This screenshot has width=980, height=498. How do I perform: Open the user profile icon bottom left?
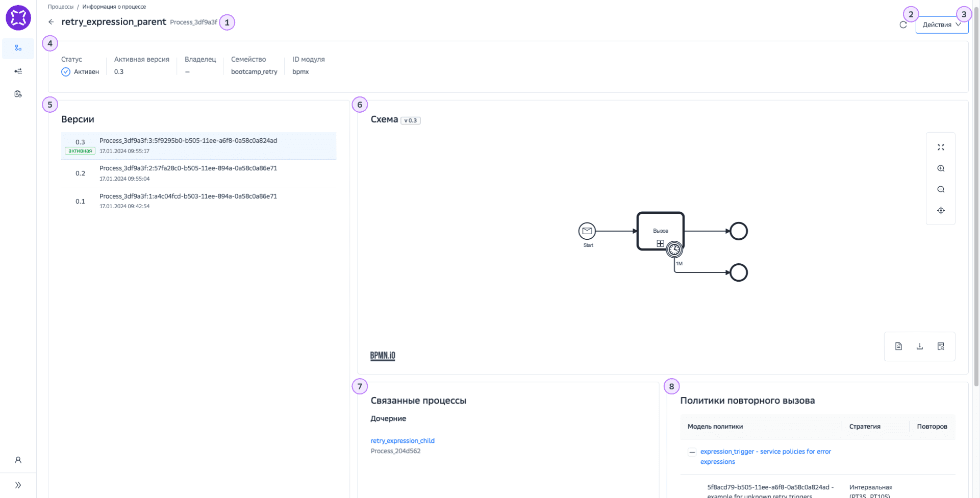(18, 460)
